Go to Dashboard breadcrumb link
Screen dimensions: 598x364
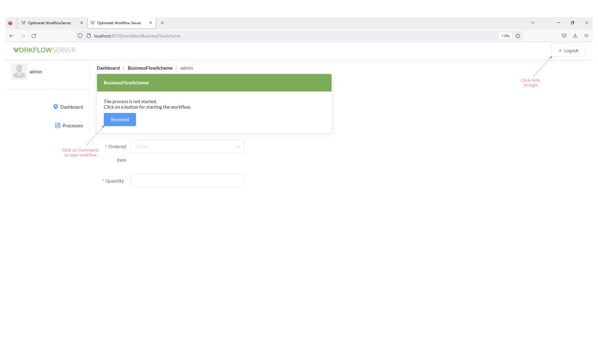[x=108, y=68]
